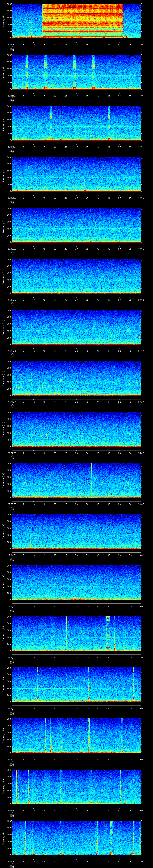Click the Frequency (Hz) axis label of the 22:30 panel
Screen dimensions: 153x868
[x=3, y=838]
